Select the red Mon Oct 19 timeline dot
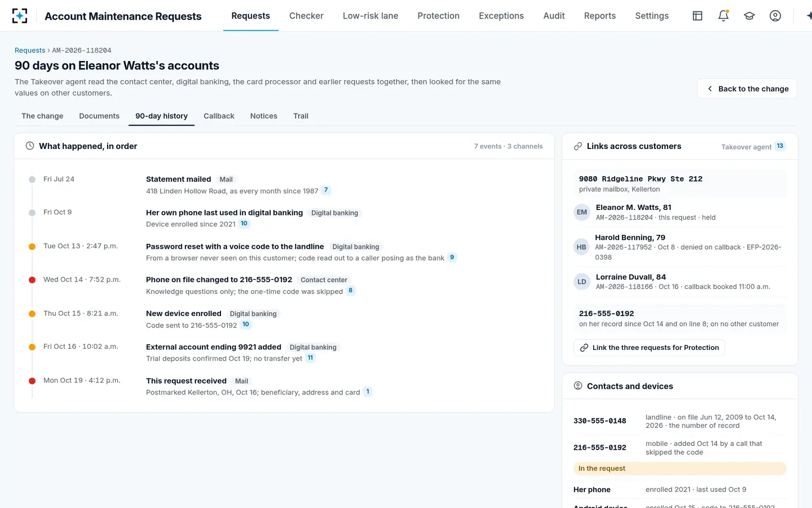The image size is (812, 508). [32, 380]
